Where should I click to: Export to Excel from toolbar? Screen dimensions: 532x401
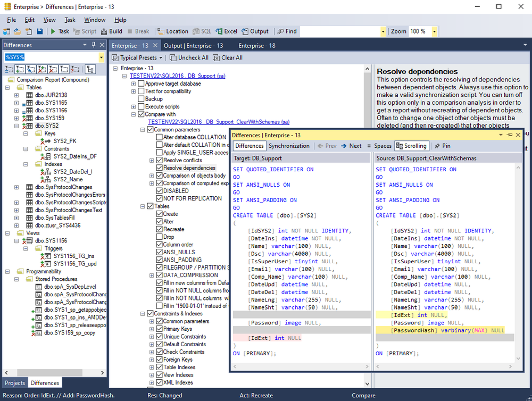[226, 31]
